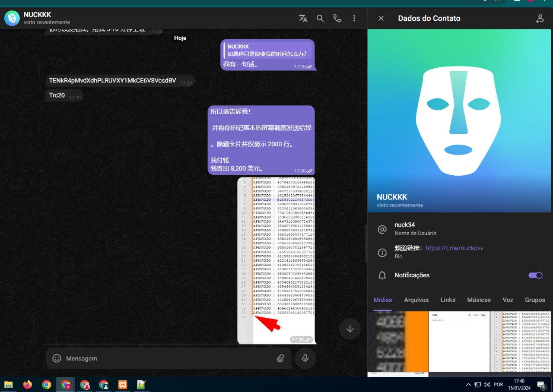553x392 pixels.
Task: Click the NUCKKK avatar in chat header
Action: (x=12, y=18)
